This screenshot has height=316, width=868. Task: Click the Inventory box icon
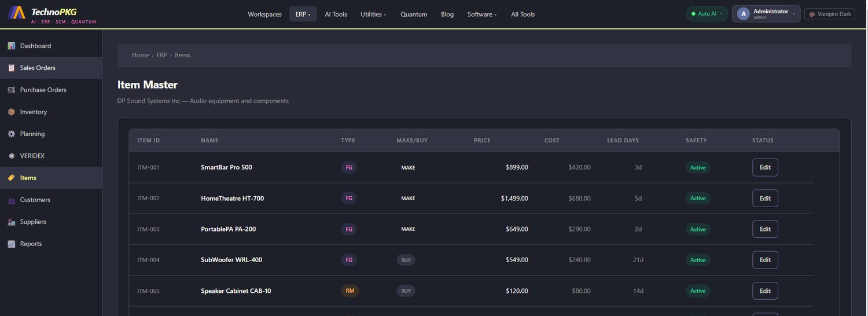[x=12, y=112]
